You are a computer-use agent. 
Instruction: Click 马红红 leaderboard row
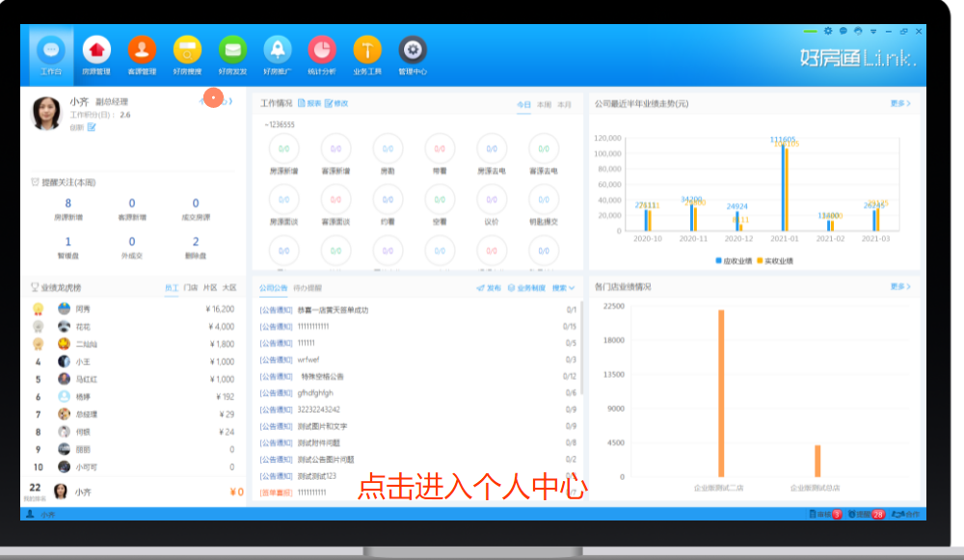(133, 379)
